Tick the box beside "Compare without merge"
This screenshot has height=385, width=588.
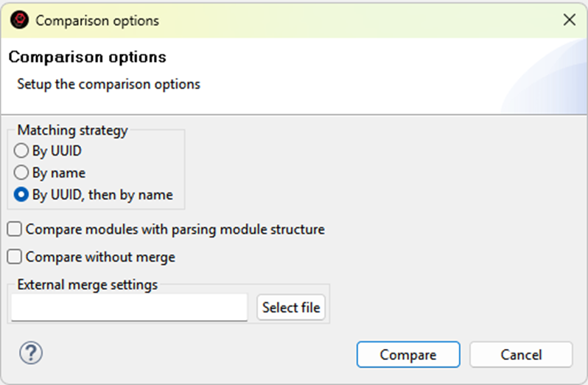pyautogui.click(x=15, y=257)
